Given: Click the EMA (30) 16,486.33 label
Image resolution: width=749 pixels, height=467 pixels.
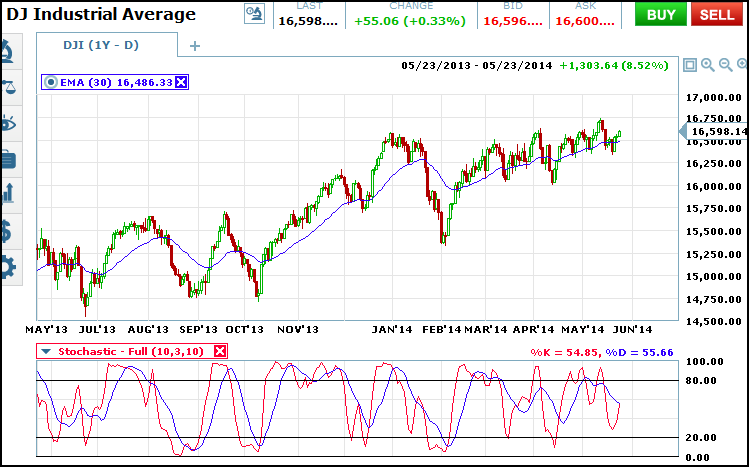Looking at the screenshot, I should click(x=116, y=82).
